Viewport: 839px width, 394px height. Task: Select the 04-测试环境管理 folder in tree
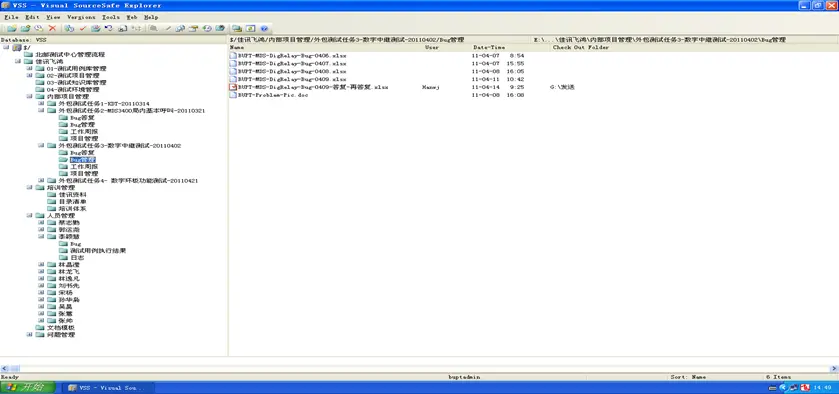click(x=72, y=89)
